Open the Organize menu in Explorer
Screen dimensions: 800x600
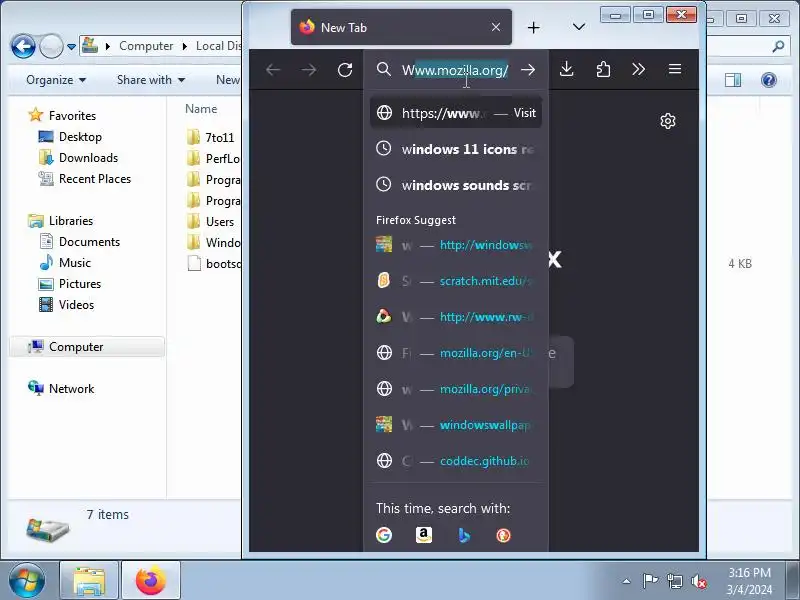[x=56, y=80]
